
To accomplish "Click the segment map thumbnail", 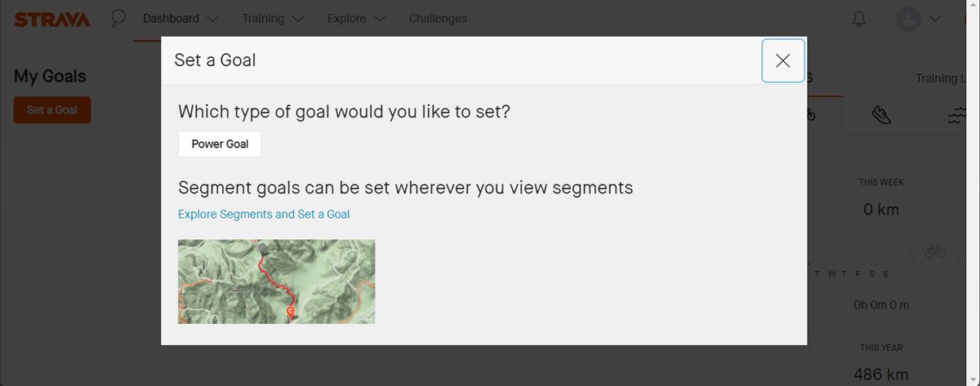I will [x=276, y=281].
